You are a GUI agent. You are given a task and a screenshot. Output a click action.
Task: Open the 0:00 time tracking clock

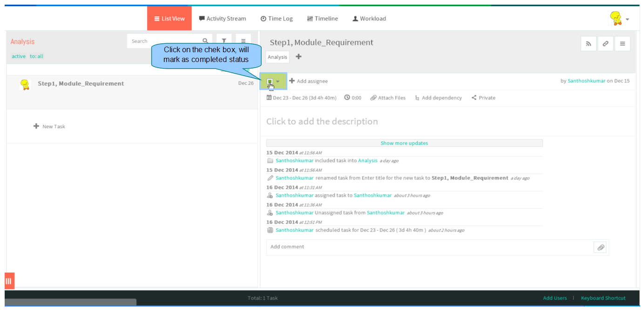353,98
